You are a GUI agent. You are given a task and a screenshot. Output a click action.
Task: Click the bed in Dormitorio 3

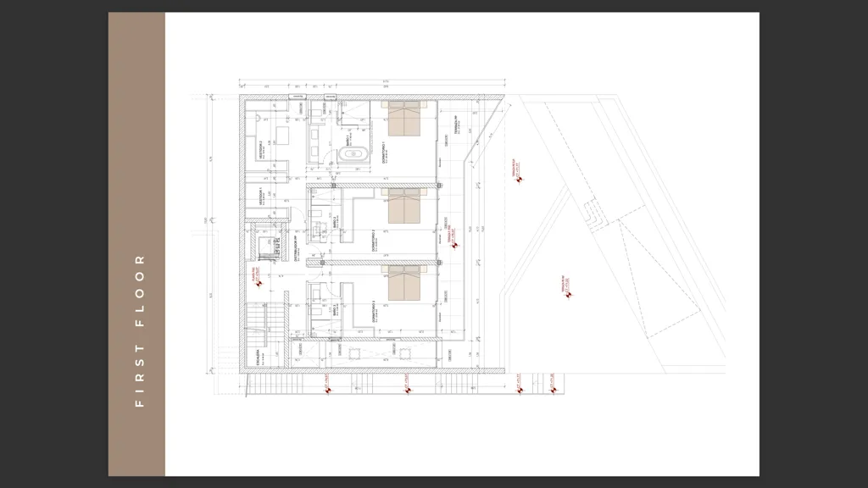(x=404, y=283)
